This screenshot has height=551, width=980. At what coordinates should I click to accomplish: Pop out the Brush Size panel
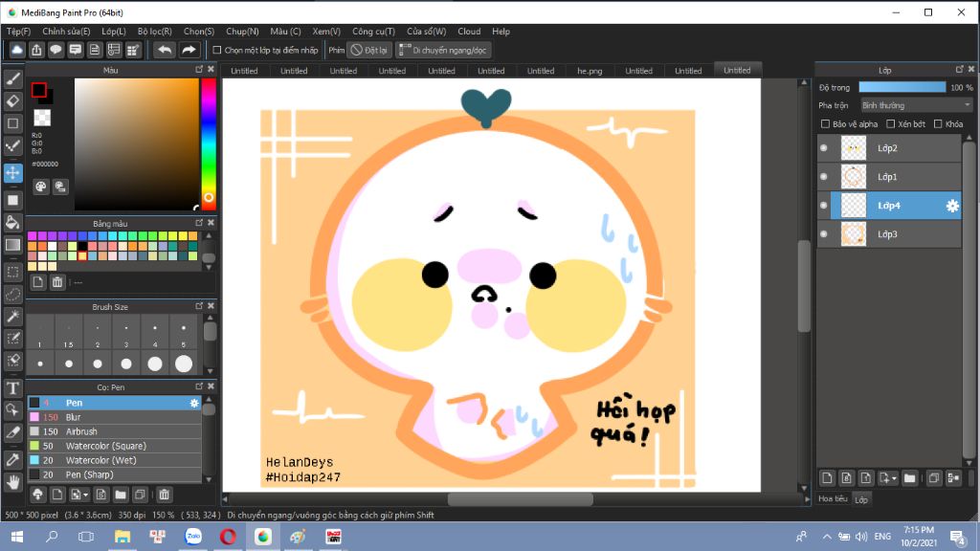click(199, 306)
